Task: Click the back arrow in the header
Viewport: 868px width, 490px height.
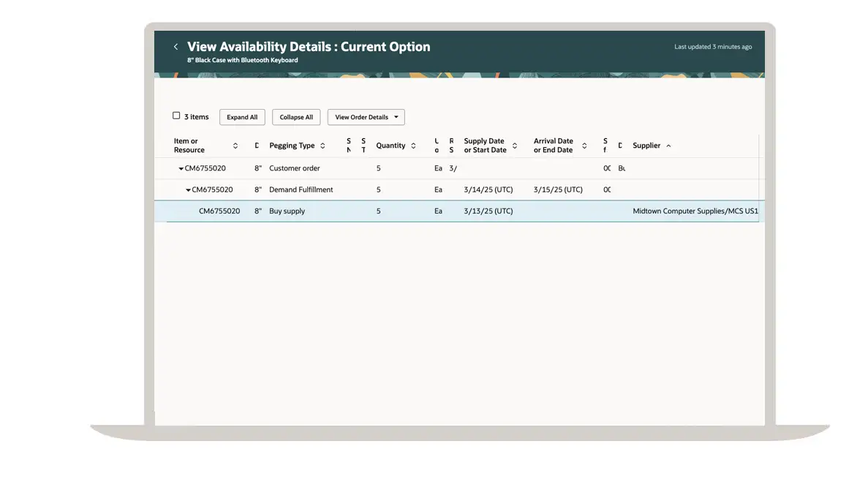Action: (x=176, y=47)
